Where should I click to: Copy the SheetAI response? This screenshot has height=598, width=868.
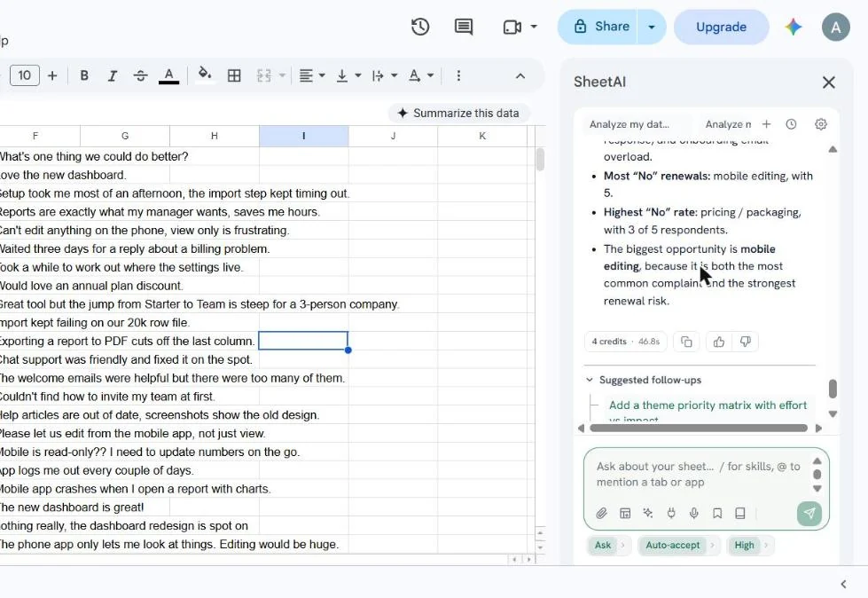[x=686, y=342]
